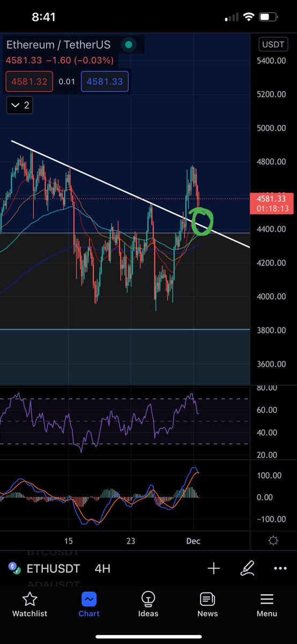Image resolution: width=297 pixels, height=644 pixels.
Task: Tap the 23 date label on time axis
Action: tap(131, 541)
